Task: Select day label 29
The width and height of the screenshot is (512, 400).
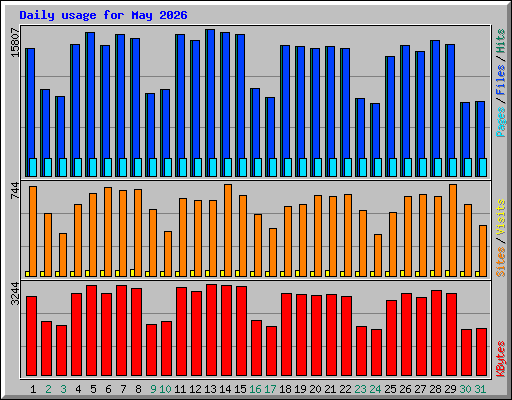Action: click(x=450, y=389)
